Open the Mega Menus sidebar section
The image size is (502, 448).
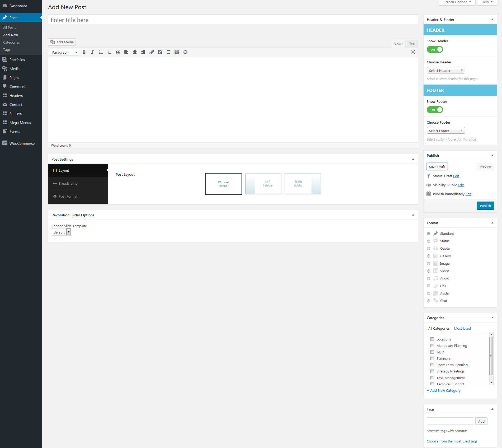pyautogui.click(x=20, y=122)
